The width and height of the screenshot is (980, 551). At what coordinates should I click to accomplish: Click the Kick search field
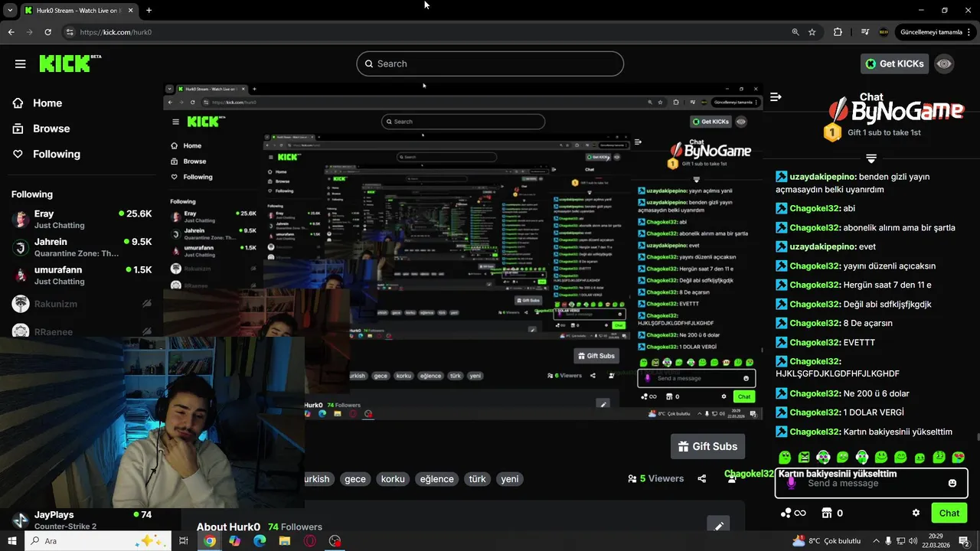click(x=490, y=64)
